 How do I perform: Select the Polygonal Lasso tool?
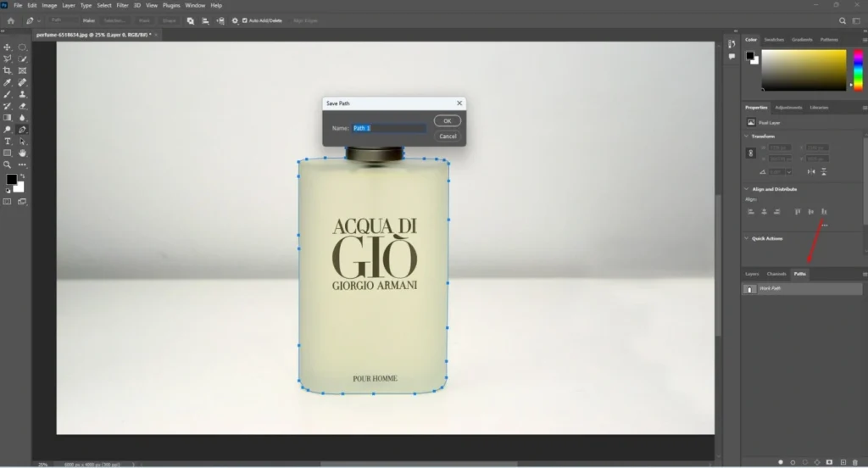pyautogui.click(x=7, y=58)
